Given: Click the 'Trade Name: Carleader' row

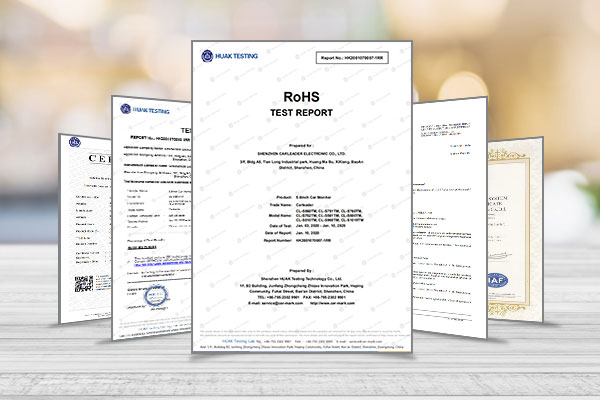Looking at the screenshot, I should coord(291,205).
